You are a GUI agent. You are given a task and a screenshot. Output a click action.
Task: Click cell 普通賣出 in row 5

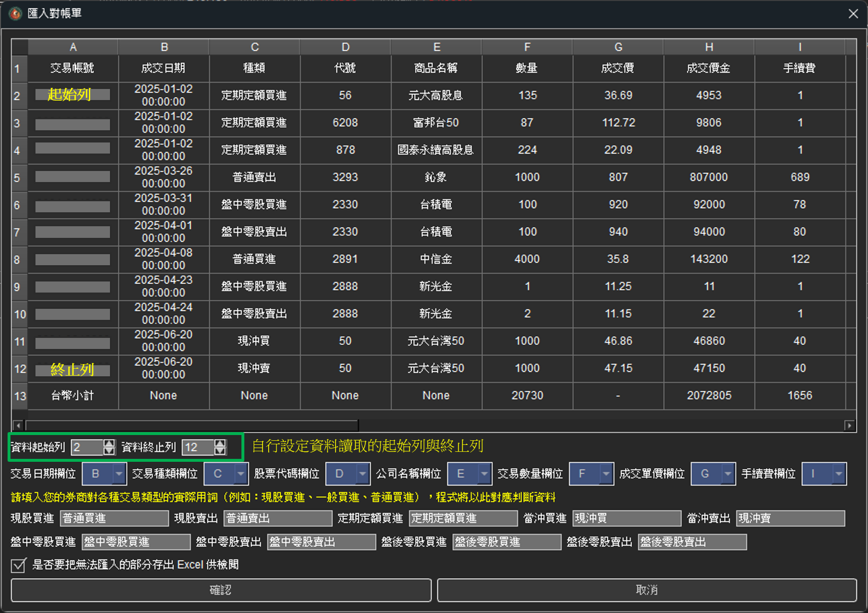[255, 177]
